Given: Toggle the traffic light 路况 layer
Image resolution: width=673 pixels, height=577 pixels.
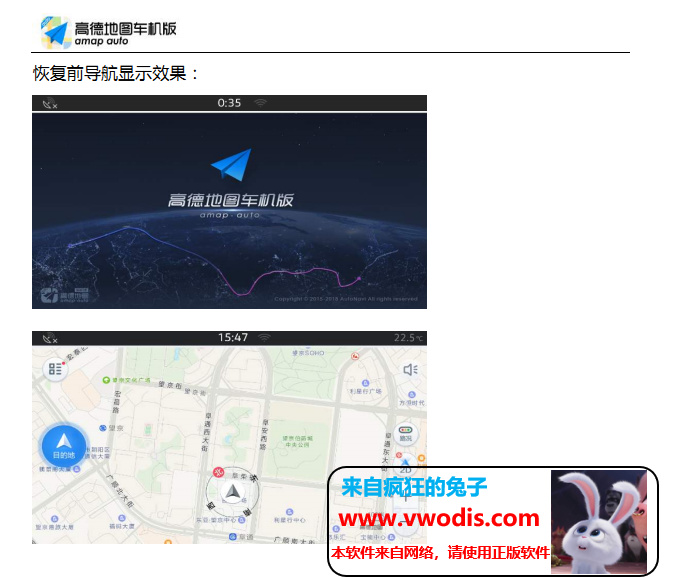Looking at the screenshot, I should point(405,432).
